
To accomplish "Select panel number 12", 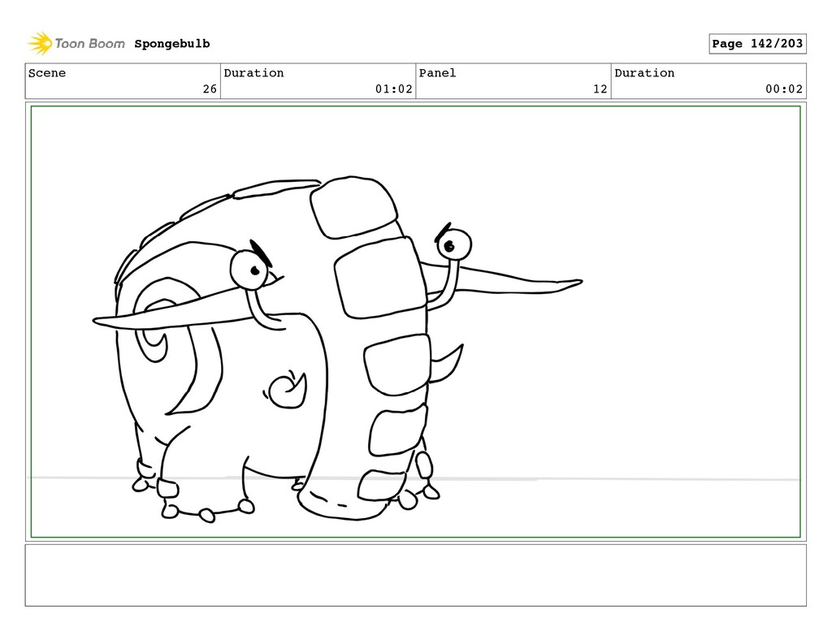I will (600, 89).
